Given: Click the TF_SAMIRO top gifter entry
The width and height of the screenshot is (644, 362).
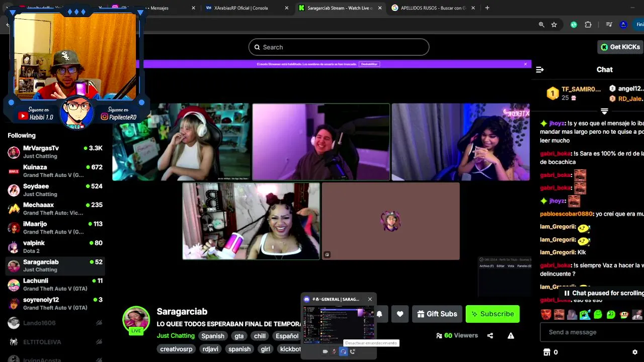Looking at the screenshot, I should pyautogui.click(x=574, y=93).
